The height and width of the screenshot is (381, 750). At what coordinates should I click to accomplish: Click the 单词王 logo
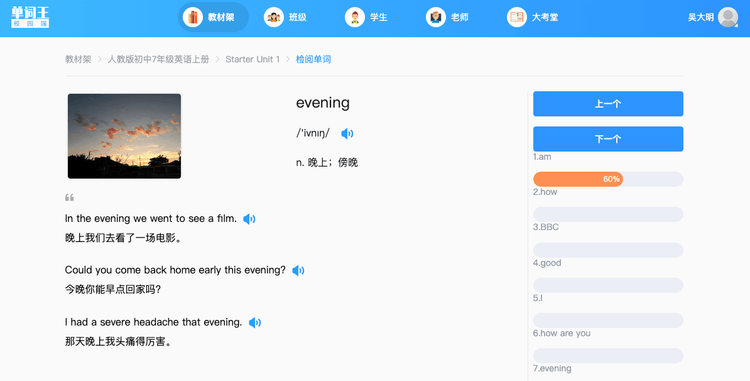[x=30, y=17]
